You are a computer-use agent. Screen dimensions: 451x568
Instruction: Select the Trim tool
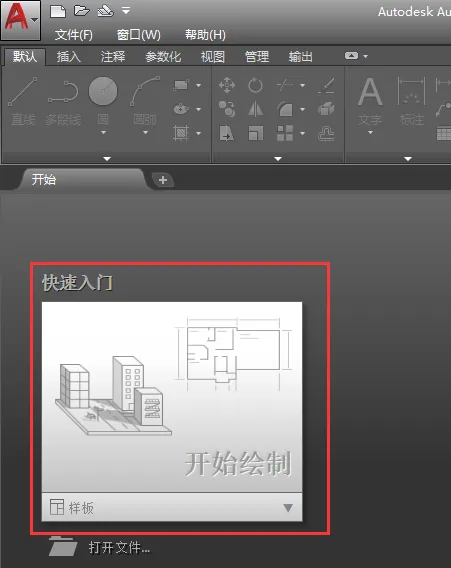285,85
